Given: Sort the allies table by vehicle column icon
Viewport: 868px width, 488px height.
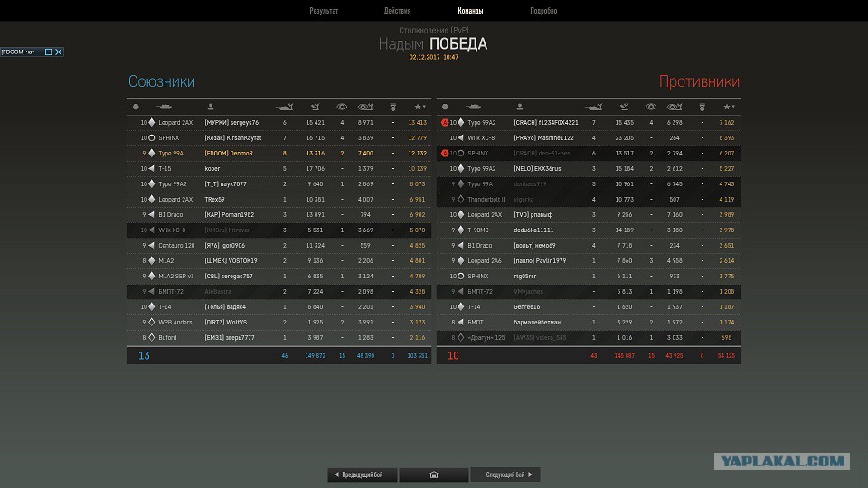Looking at the screenshot, I should coord(164,107).
